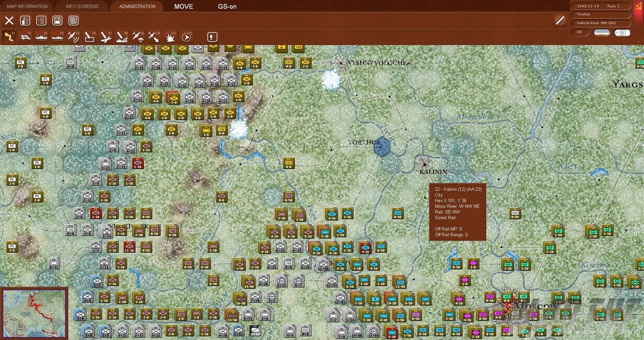
Task: Open the INFO SCREENS tab
Action: pyautogui.click(x=82, y=6)
